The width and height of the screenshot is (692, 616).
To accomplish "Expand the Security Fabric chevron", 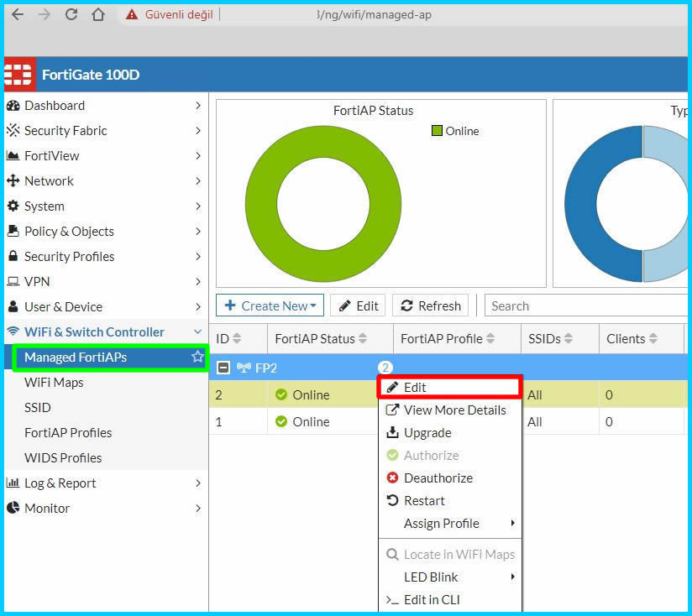I will pyautogui.click(x=198, y=131).
